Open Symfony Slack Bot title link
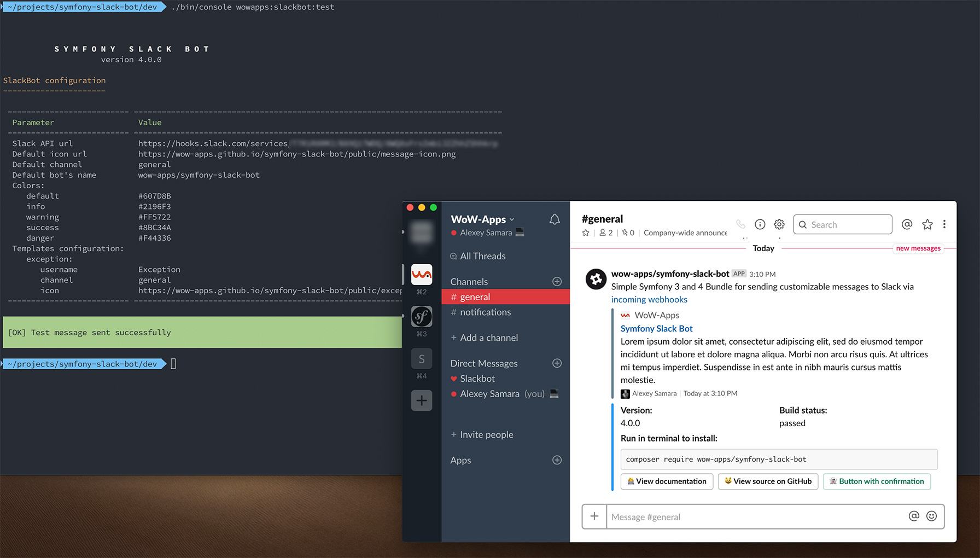The width and height of the screenshot is (980, 558). (656, 328)
